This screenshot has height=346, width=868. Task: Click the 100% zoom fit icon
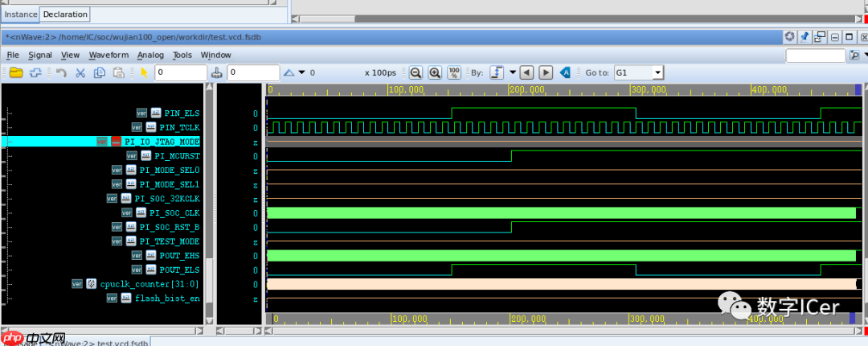(454, 72)
